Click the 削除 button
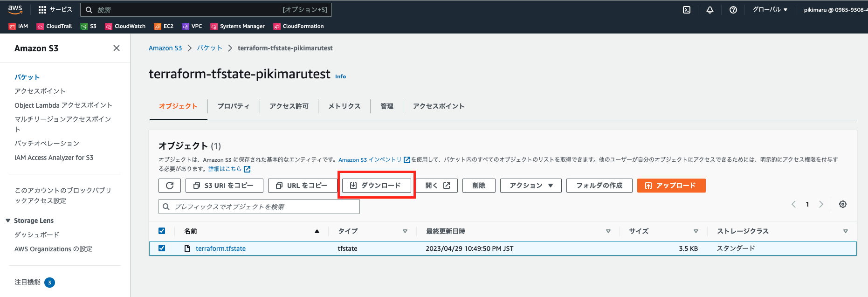 (x=479, y=186)
